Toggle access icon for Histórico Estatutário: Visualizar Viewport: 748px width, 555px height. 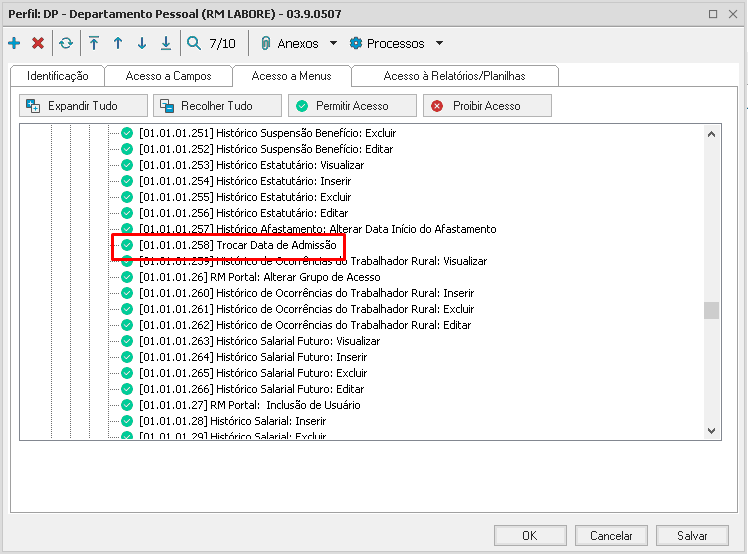click(x=127, y=165)
